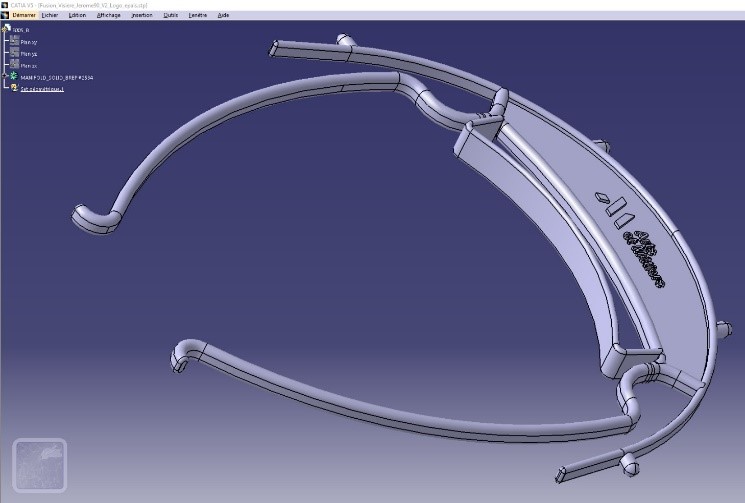Select the MANIFOLD_SOLID_BREP #2534 label

pyautogui.click(x=57, y=77)
